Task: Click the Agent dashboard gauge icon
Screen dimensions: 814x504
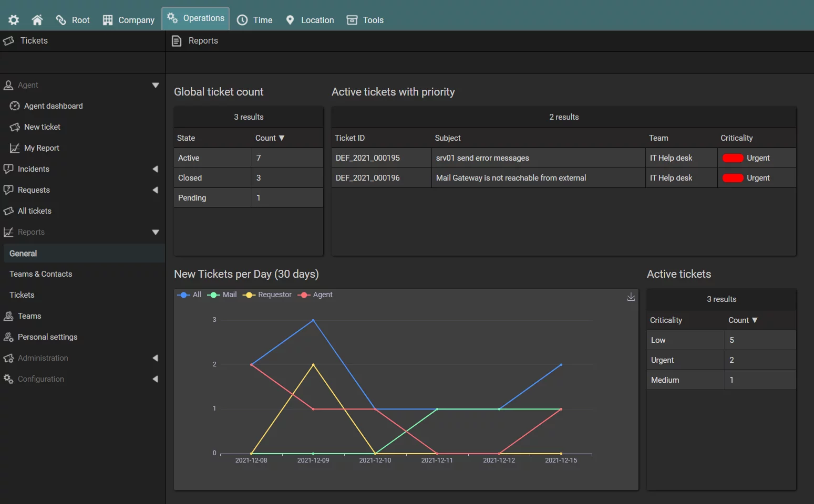Action: [x=15, y=106]
